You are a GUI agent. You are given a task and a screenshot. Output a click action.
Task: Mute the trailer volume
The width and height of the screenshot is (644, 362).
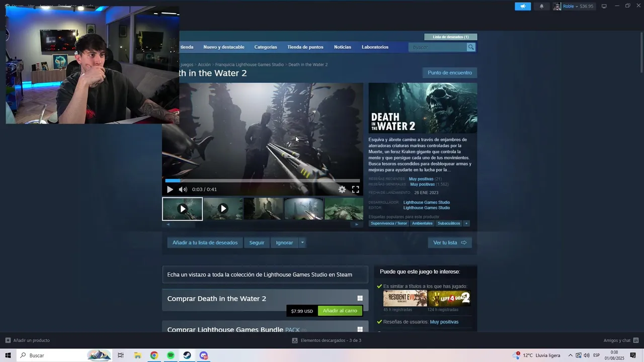click(x=183, y=190)
